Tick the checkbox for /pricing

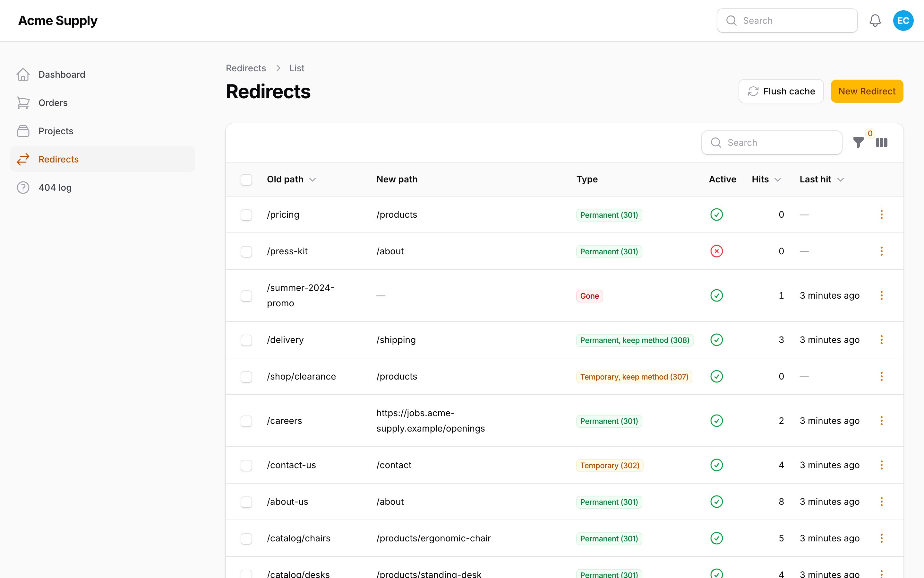point(246,215)
